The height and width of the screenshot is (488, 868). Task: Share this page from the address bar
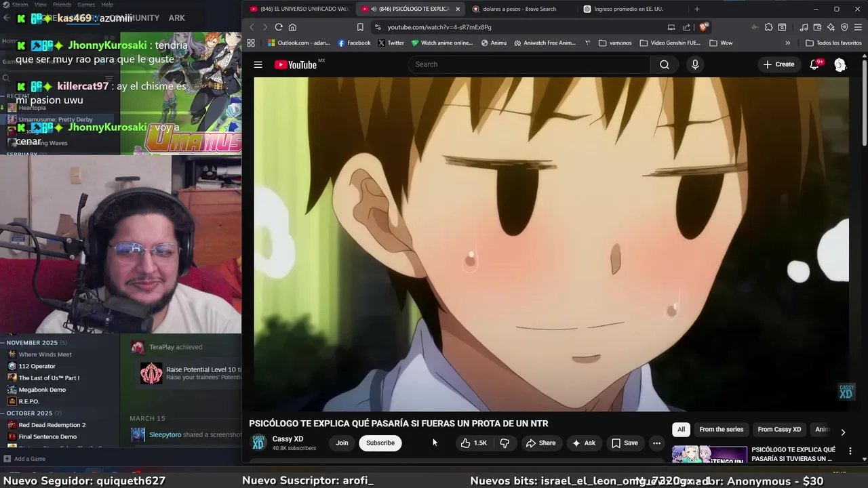point(686,27)
